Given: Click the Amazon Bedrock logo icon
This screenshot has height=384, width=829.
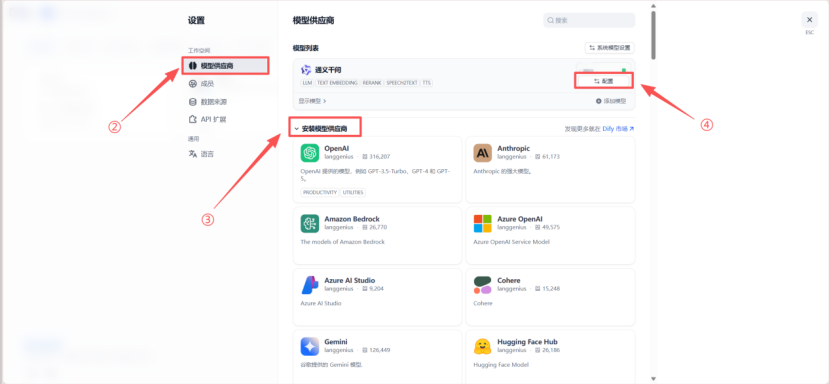Looking at the screenshot, I should [310, 223].
